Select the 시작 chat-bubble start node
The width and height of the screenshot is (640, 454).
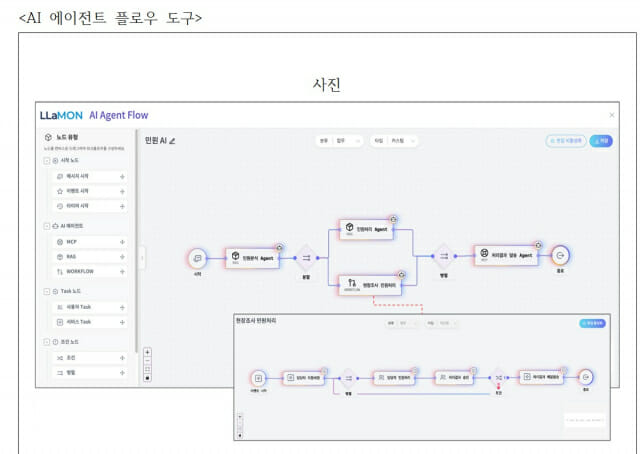[x=197, y=258]
